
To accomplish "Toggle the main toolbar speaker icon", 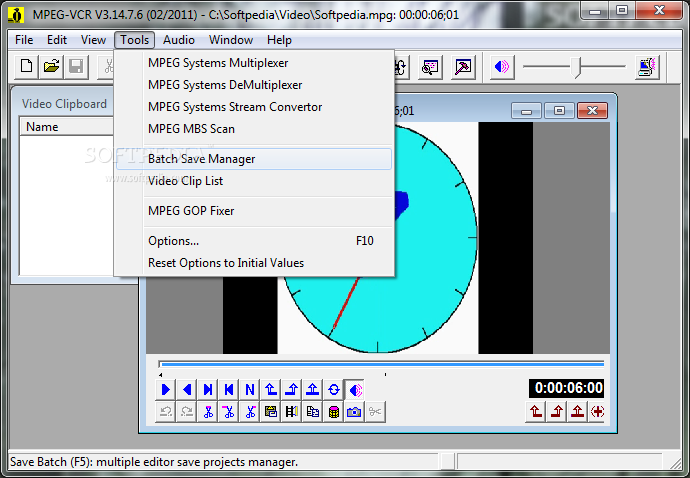I will 502,67.
